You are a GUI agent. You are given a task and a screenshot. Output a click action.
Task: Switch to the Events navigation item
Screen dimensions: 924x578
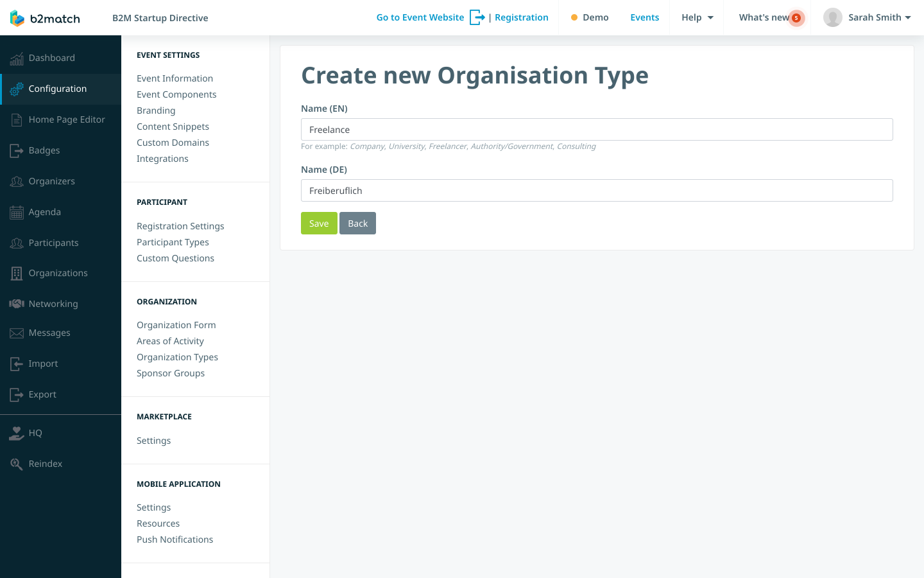coord(644,17)
